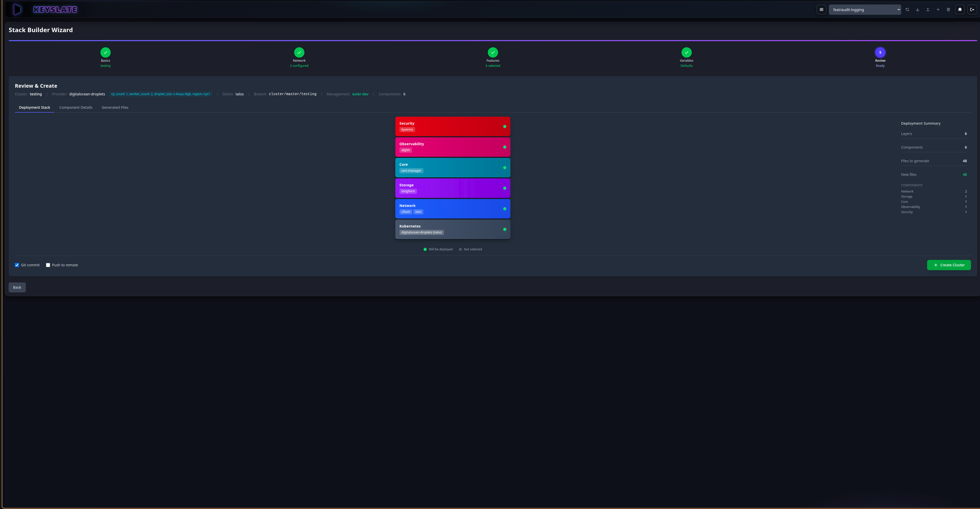The image size is (980, 509).
Task: Open the feat/audit-logging branch dropdown
Action: coord(865,10)
